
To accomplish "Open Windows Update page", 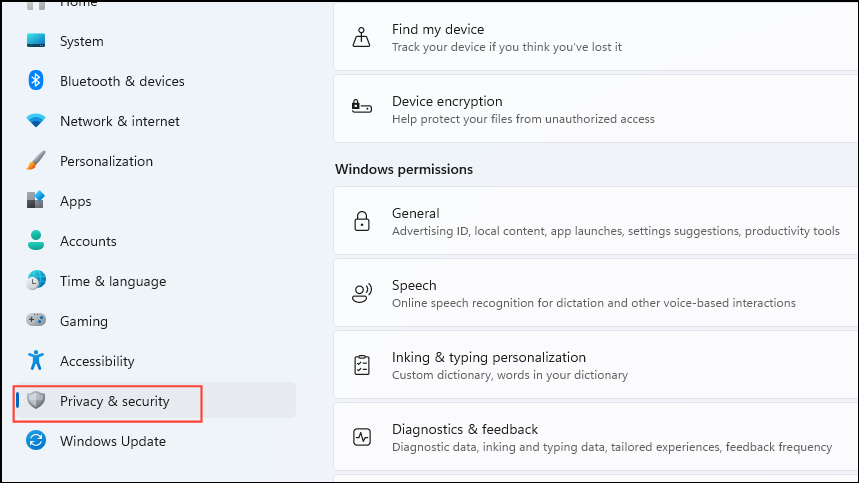I will 154,441.
